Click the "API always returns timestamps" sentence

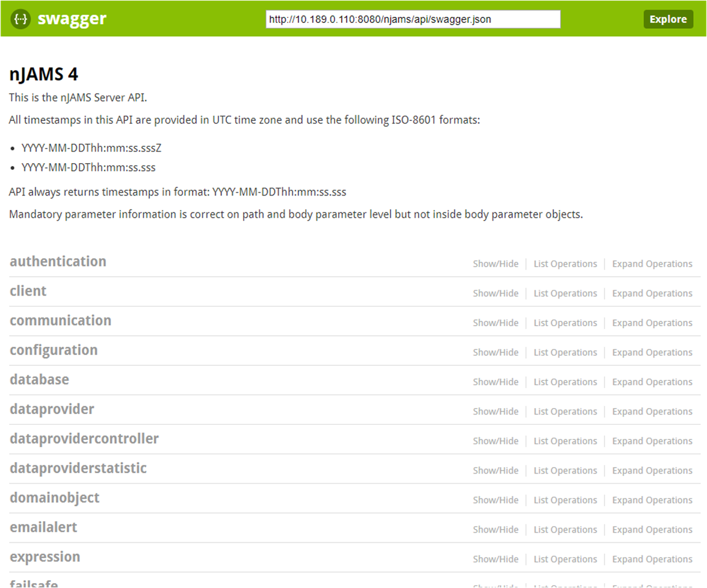(x=178, y=192)
